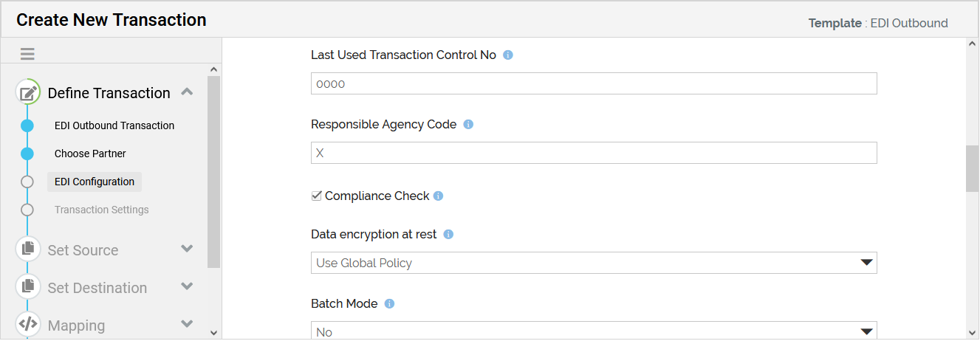Click info icon next to Compliance Check

[x=438, y=196]
